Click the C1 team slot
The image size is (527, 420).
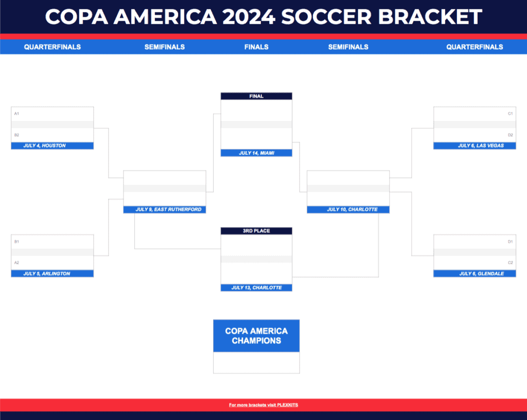point(474,113)
